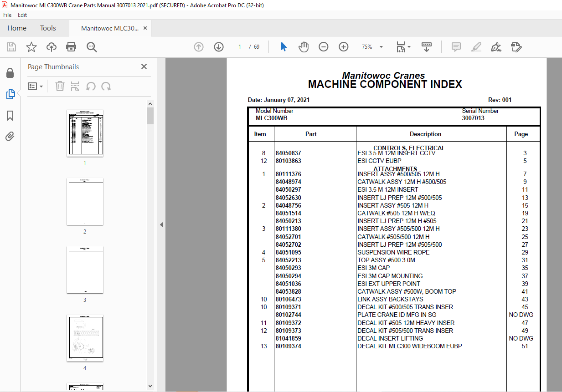The height and width of the screenshot is (392, 562).
Task: Click the Sign document pen icon
Action: point(496,47)
